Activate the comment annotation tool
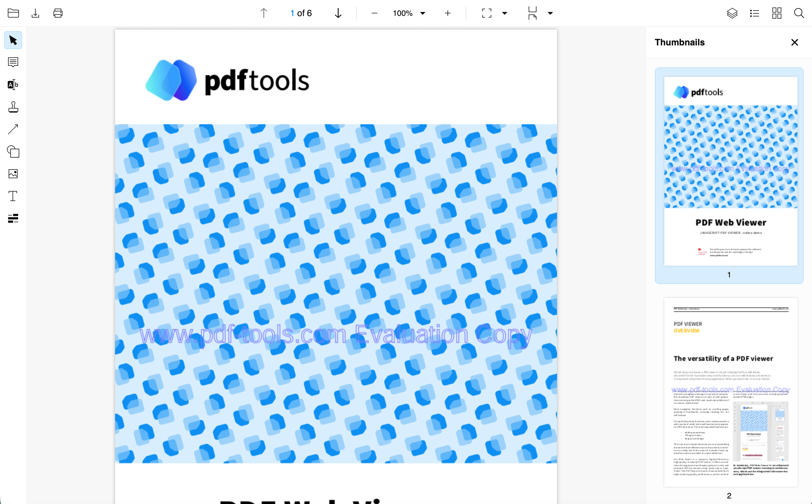This screenshot has height=504, width=812. (x=13, y=62)
